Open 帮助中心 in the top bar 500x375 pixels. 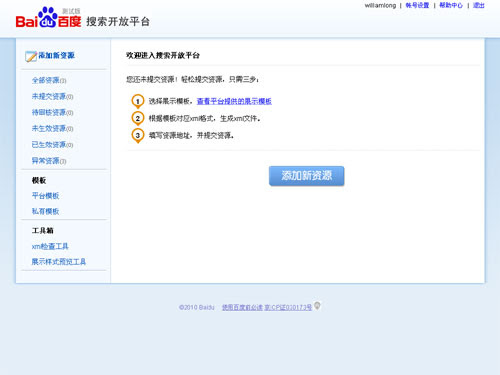(451, 5)
